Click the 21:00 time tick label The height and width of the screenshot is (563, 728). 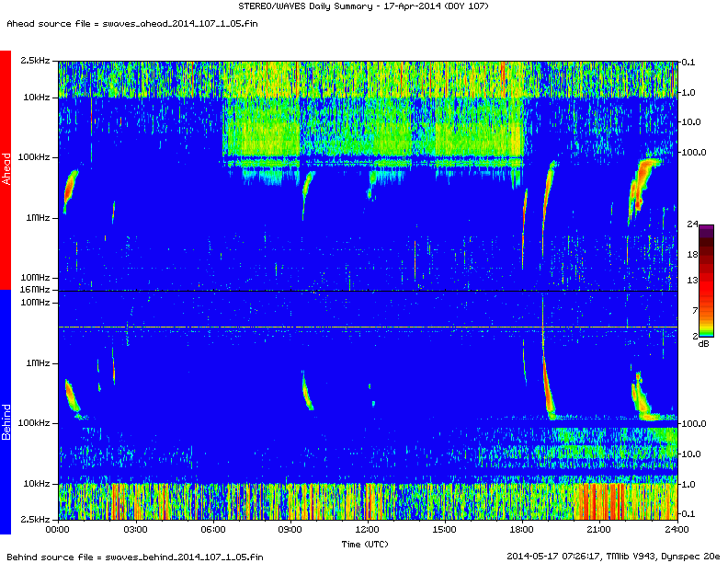tap(599, 530)
